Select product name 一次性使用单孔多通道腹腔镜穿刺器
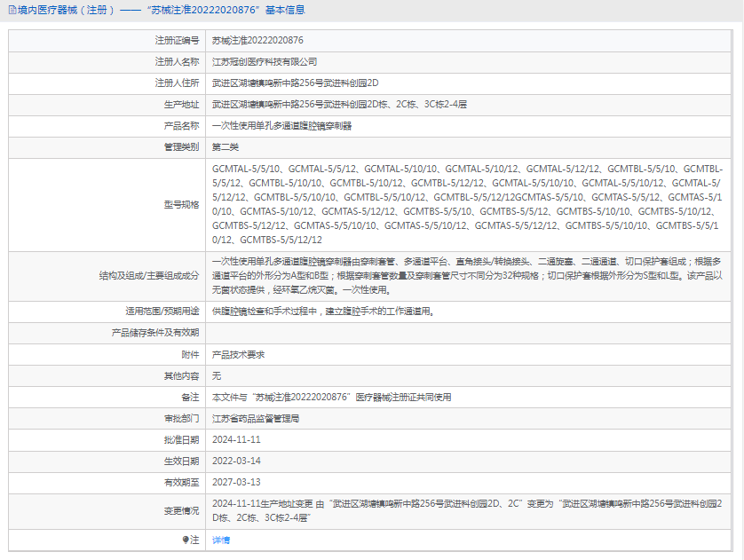The image size is (744, 560). (x=281, y=126)
